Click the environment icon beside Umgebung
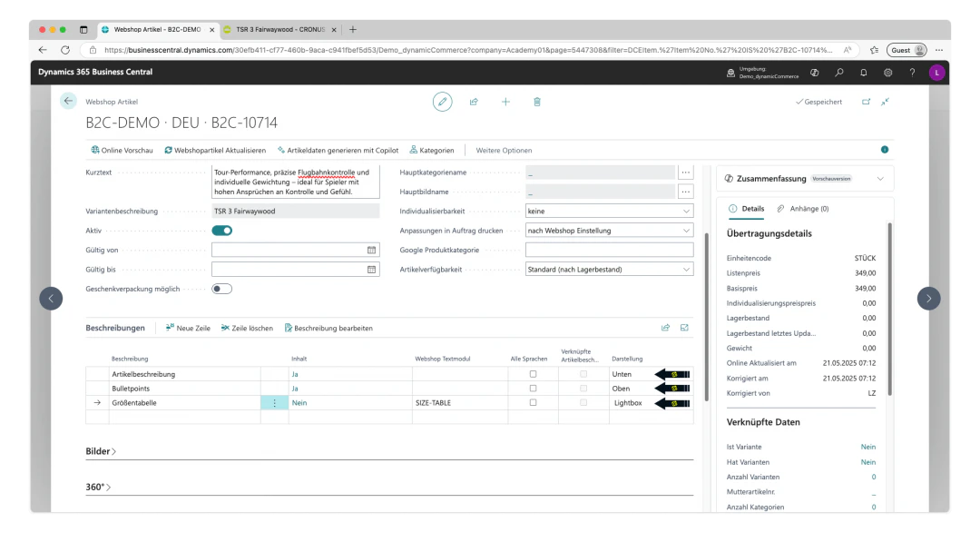Screen dimensions: 980x552 click(730, 73)
